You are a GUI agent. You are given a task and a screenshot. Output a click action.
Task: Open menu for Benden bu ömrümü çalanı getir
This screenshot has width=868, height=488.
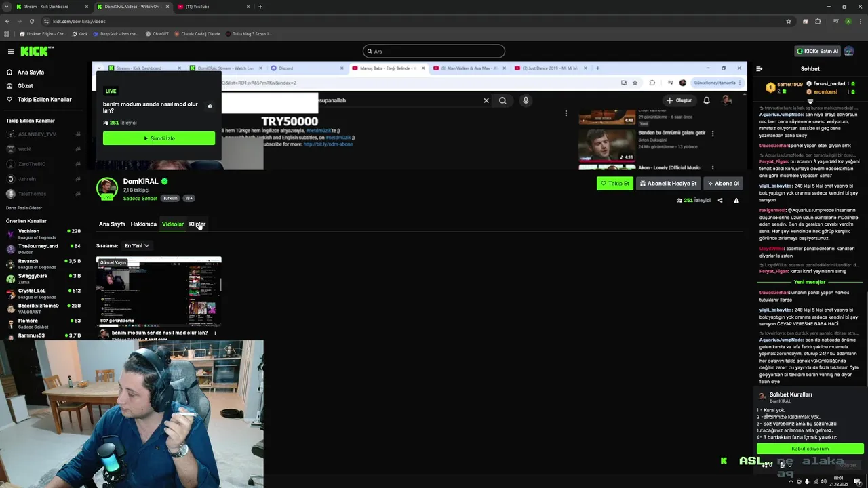tap(712, 134)
